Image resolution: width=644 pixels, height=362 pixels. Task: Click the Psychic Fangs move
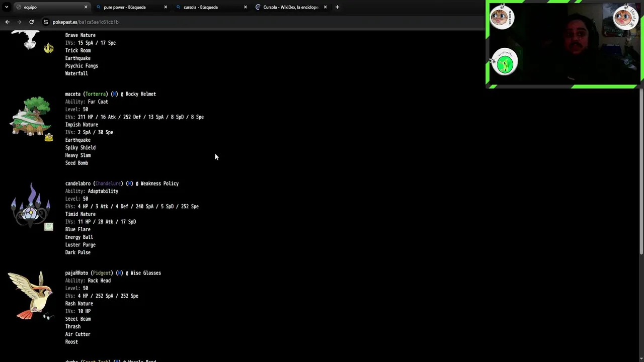coord(82,66)
